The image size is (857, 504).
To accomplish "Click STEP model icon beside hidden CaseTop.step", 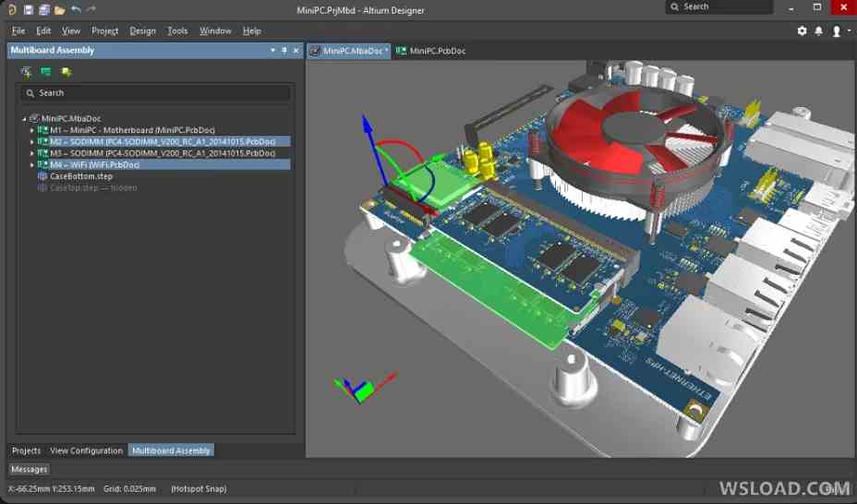I will point(42,187).
